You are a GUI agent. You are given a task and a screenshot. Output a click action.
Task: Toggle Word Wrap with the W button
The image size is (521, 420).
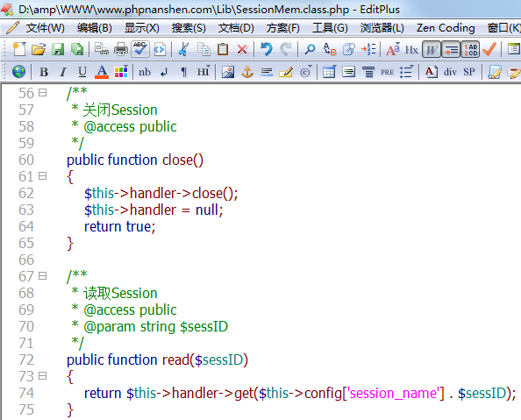(x=432, y=49)
